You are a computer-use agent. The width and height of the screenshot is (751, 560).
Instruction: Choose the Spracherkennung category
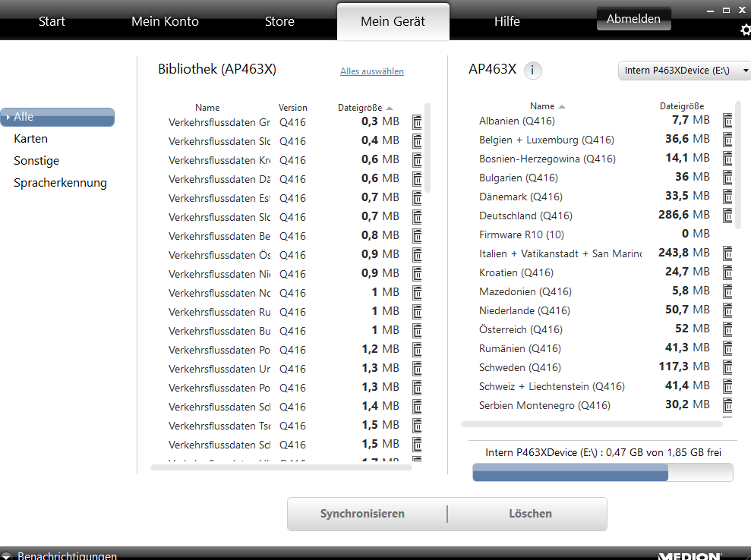(x=60, y=183)
